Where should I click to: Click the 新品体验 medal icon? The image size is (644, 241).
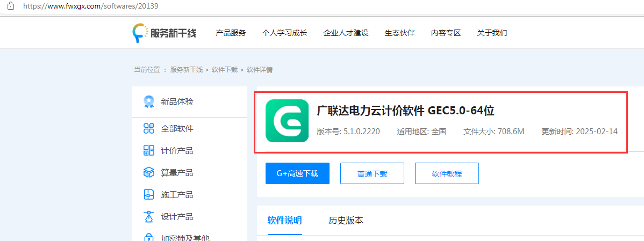(149, 101)
